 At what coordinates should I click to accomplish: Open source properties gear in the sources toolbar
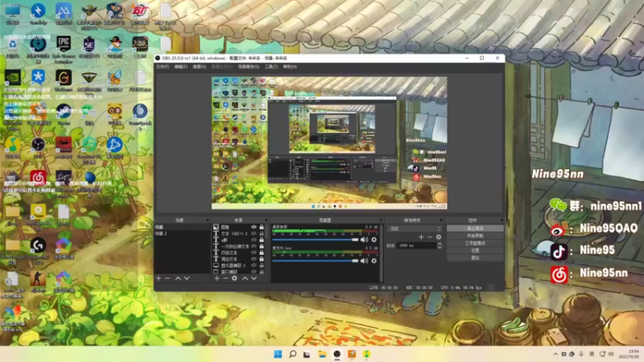click(234, 278)
